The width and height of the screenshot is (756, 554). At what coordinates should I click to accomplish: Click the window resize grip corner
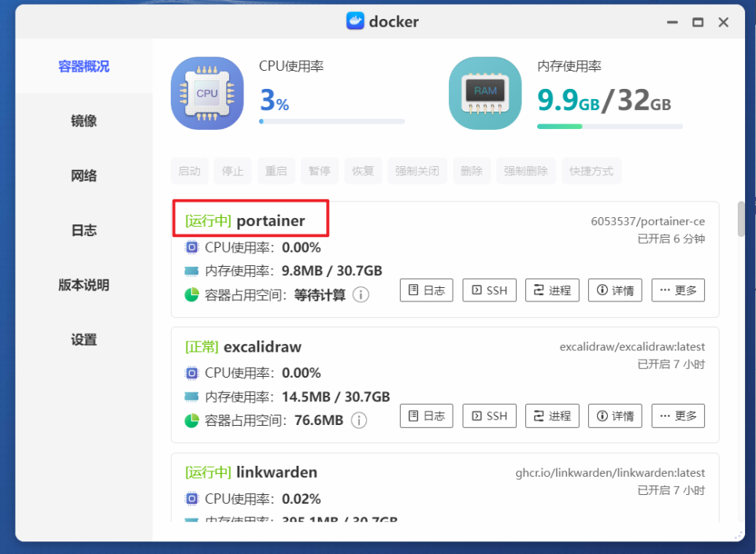click(738, 535)
